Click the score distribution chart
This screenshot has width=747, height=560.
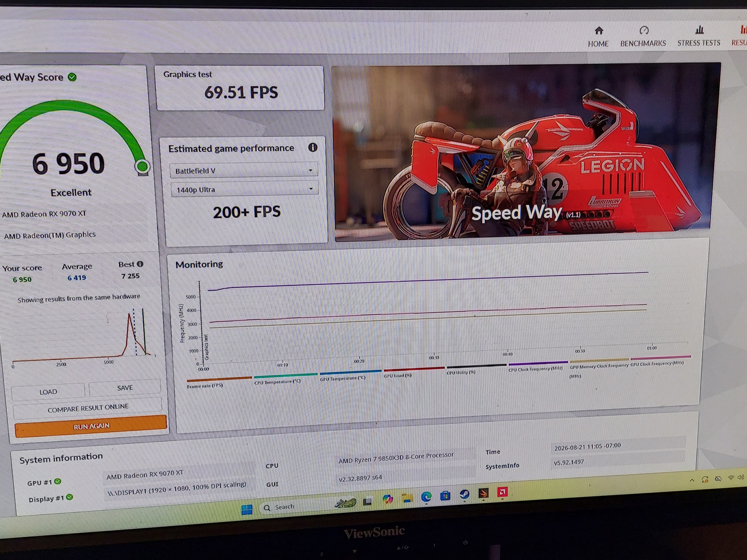click(x=84, y=337)
